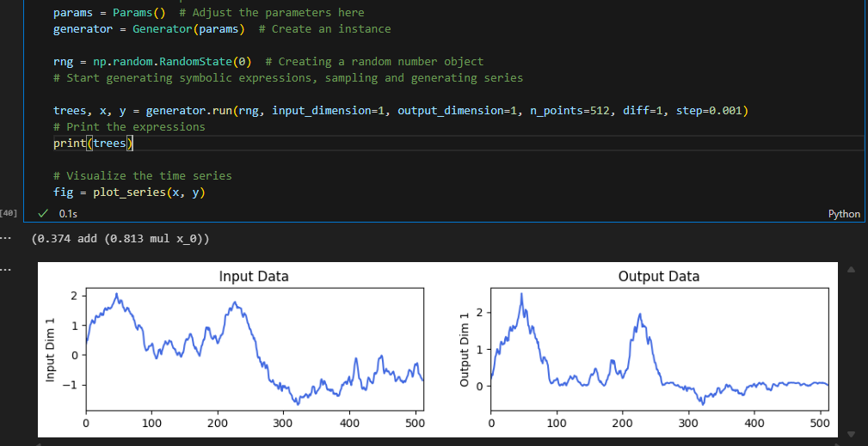The height and width of the screenshot is (446, 868).
Task: Click the 0.1s execution time label
Action: tap(67, 212)
